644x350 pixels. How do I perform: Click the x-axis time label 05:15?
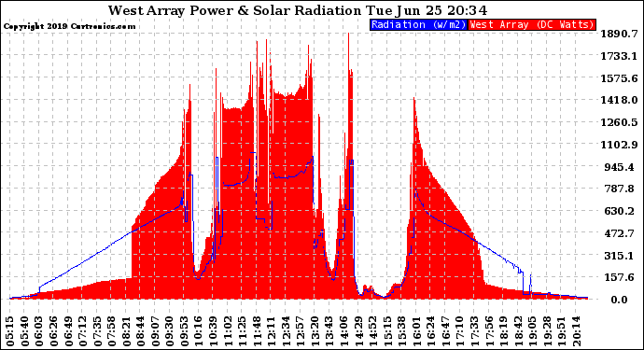pyautogui.click(x=10, y=331)
